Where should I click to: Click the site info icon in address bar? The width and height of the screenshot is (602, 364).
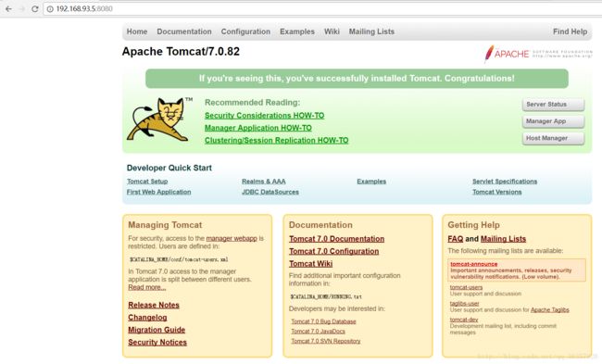pyautogui.click(x=50, y=9)
